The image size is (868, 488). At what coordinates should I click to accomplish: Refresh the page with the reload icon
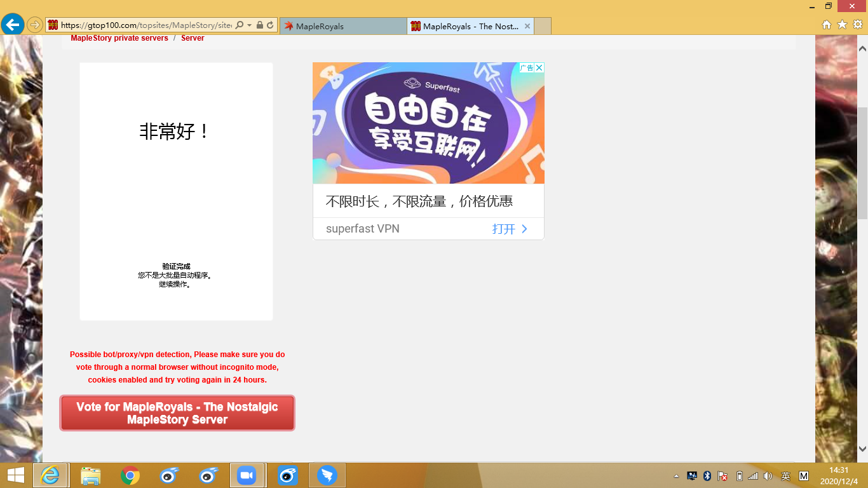click(270, 25)
